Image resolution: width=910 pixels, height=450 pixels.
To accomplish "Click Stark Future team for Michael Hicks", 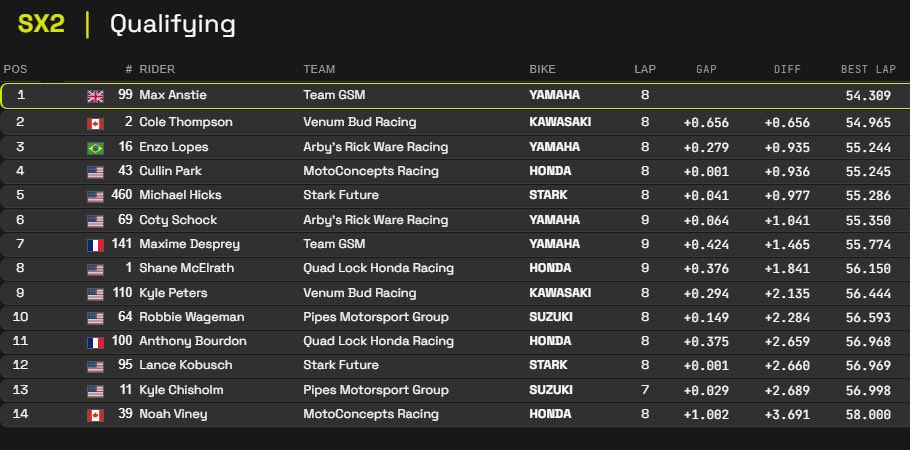I will point(340,196).
